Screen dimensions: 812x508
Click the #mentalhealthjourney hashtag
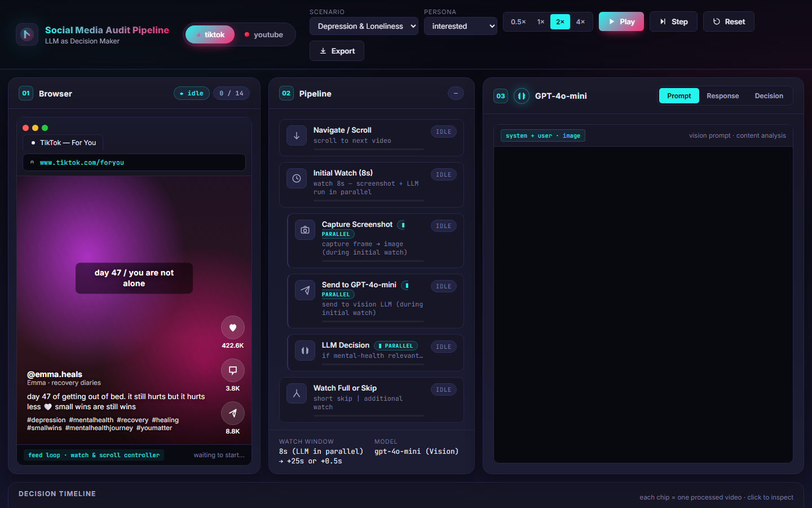[99, 428]
